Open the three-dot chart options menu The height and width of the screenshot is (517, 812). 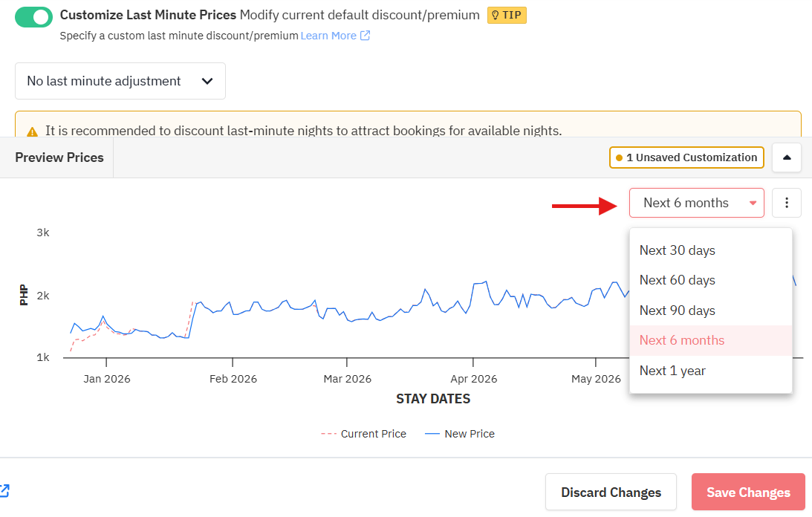tap(787, 203)
